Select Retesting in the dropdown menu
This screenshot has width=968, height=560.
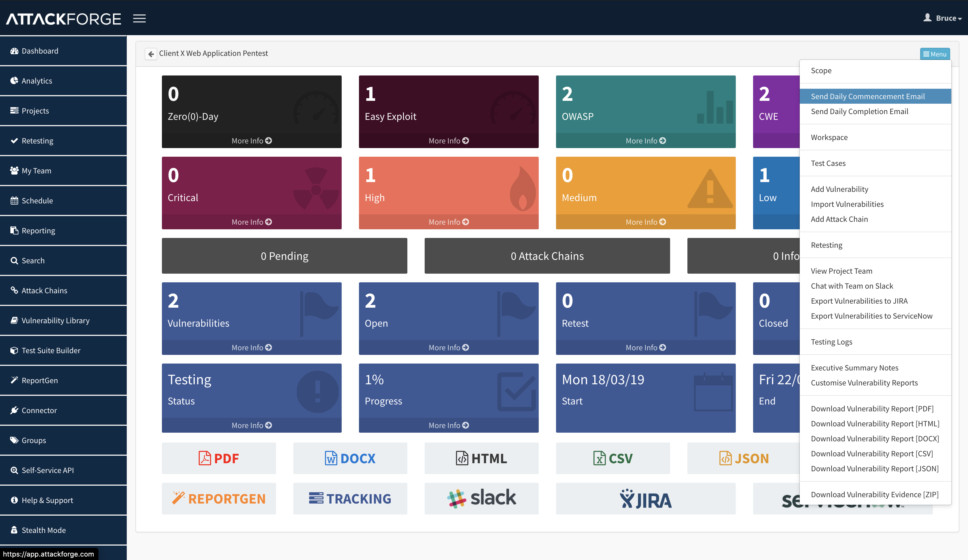coord(875,245)
